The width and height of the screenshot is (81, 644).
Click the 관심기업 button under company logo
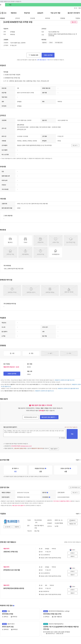(x=8, y=527)
